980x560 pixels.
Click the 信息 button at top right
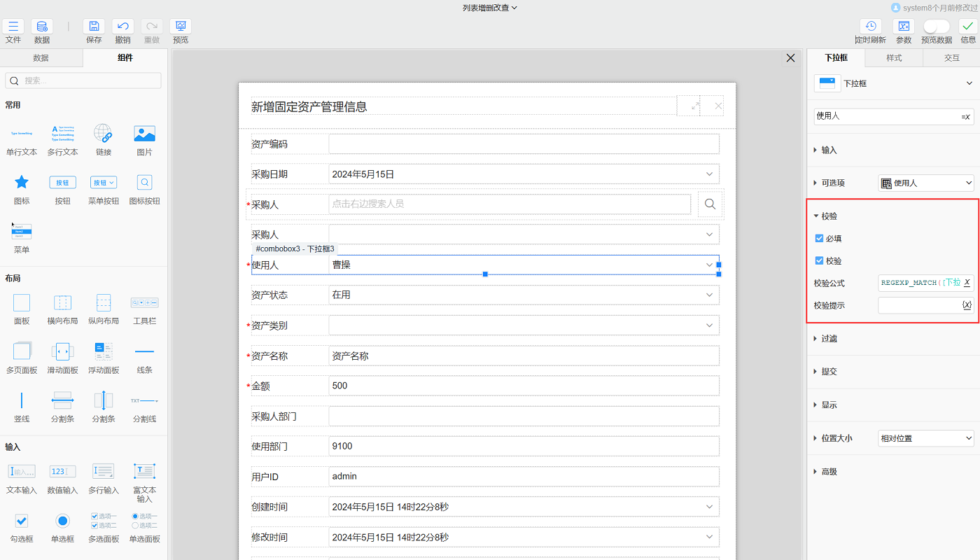pos(968,27)
